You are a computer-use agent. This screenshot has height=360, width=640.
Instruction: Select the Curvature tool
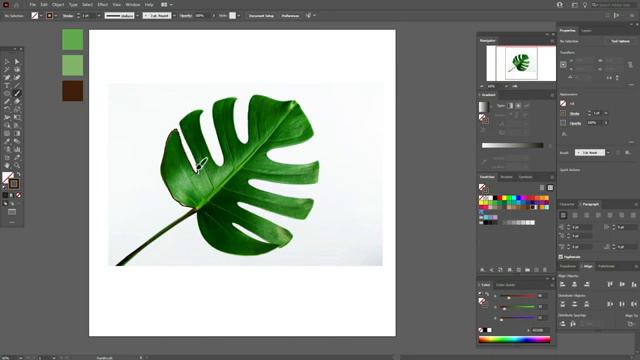(17, 78)
